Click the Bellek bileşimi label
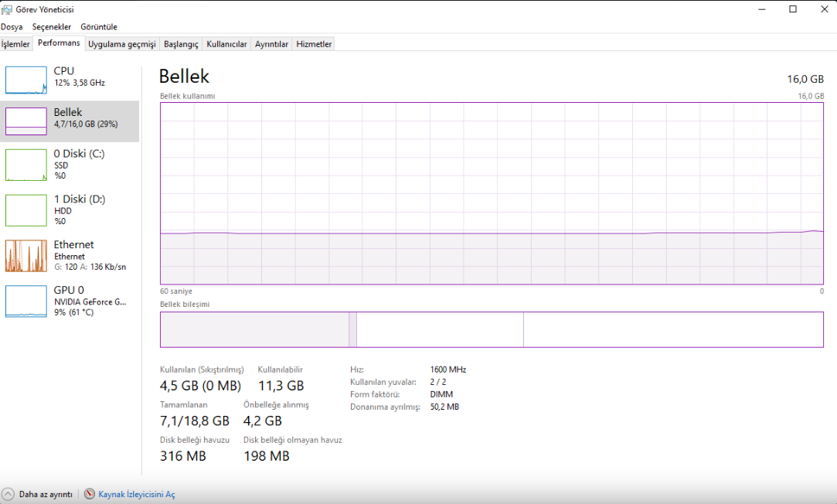Screen dimensions: 837x504 pyautogui.click(x=185, y=305)
